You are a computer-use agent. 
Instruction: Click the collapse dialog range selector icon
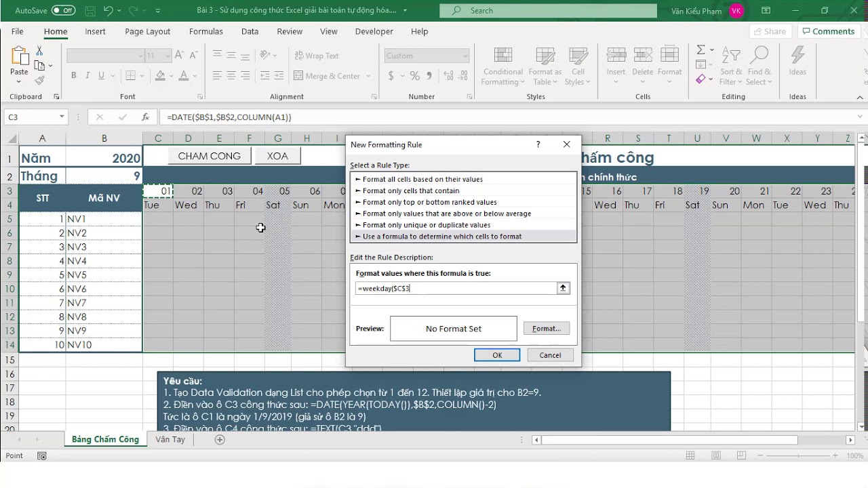coord(563,288)
